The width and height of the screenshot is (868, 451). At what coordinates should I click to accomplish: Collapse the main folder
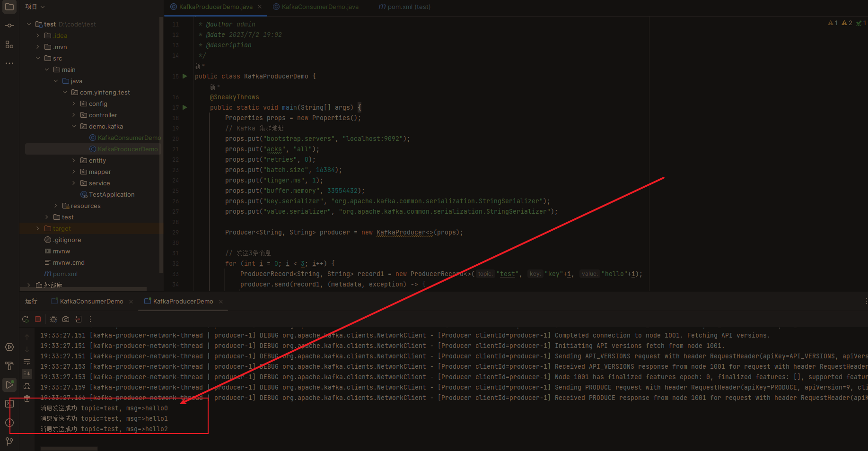pos(47,69)
